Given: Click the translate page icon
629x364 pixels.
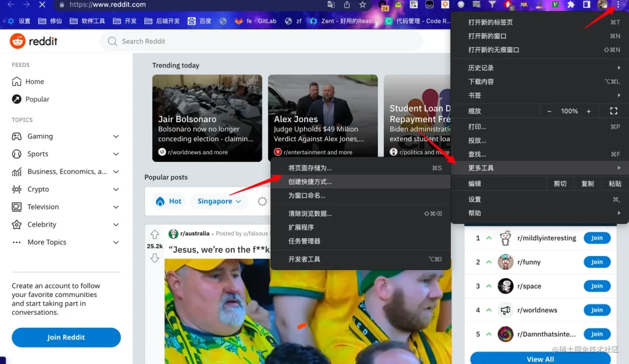Looking at the screenshot, I should point(331,4).
